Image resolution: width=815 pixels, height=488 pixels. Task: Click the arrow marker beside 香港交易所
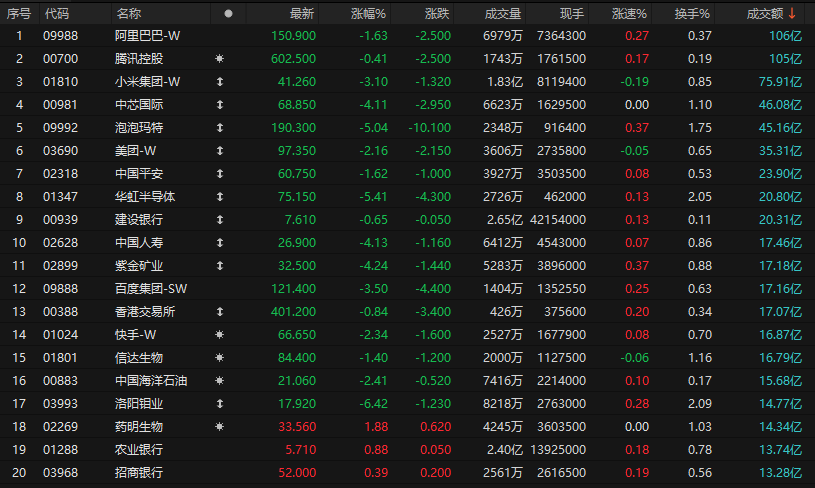click(x=219, y=311)
